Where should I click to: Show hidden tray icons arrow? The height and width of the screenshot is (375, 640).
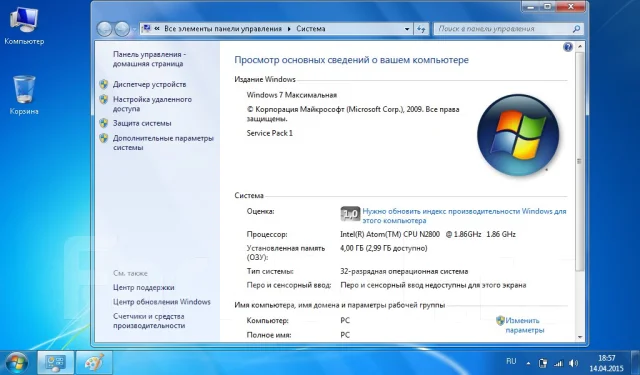coord(529,363)
